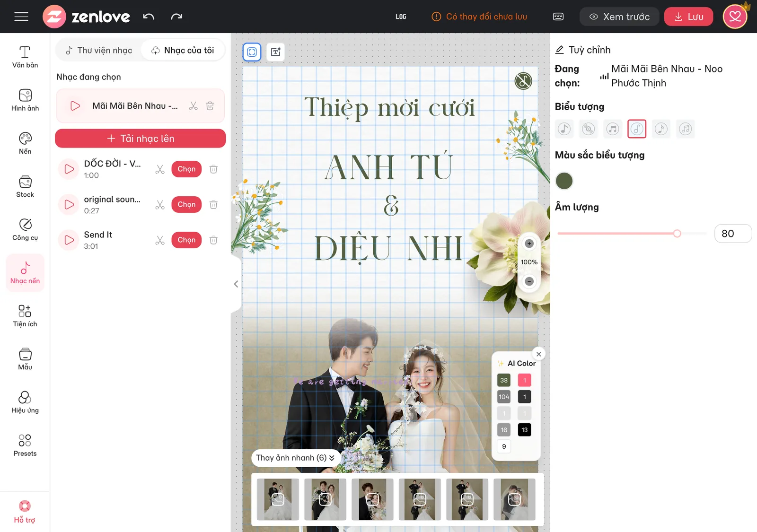Open Mẫu templates panel

point(25,359)
